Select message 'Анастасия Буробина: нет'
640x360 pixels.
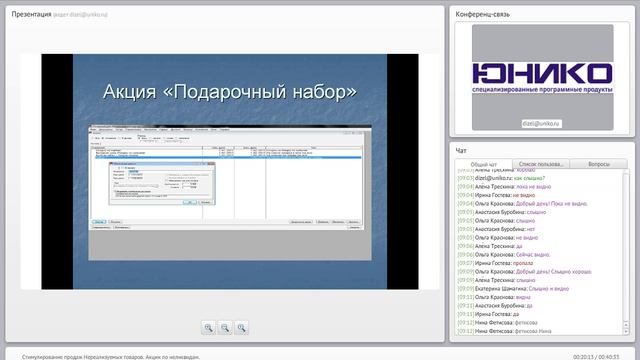click(496, 229)
